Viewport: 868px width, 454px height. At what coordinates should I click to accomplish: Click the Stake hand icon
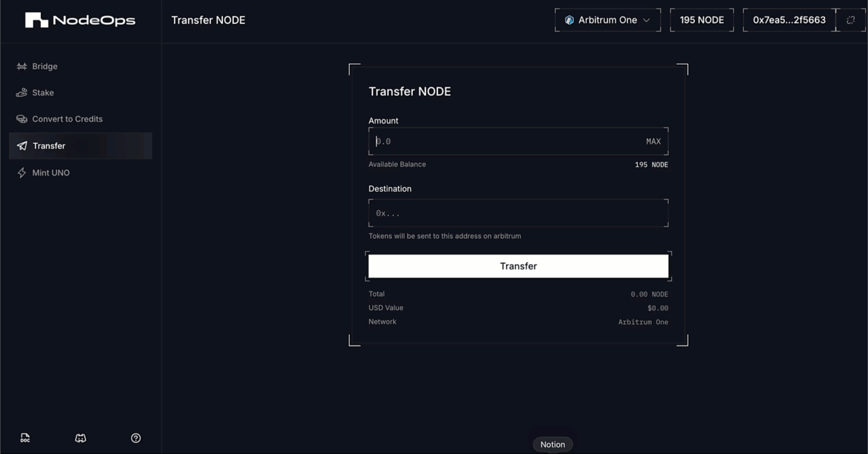[x=22, y=92]
